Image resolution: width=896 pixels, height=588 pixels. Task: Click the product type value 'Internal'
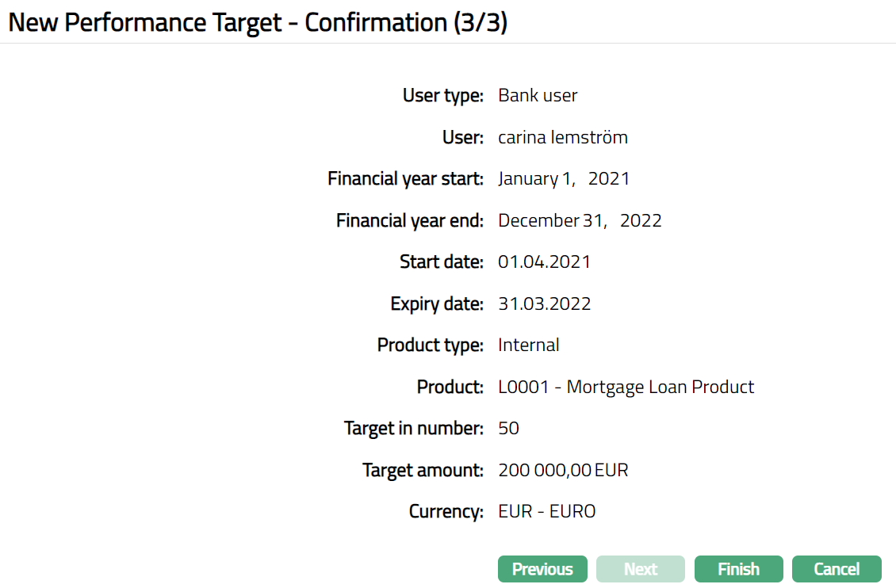pyautogui.click(x=528, y=345)
